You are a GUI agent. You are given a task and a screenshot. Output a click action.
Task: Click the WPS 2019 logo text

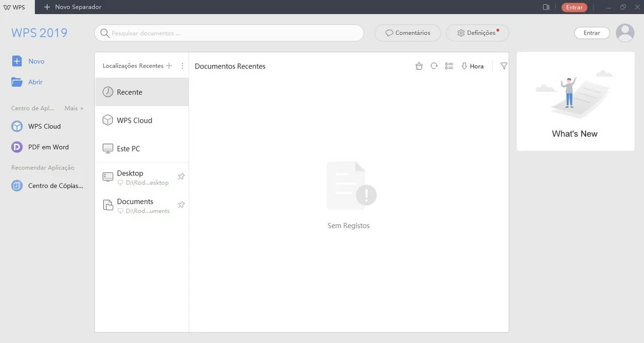(x=39, y=33)
